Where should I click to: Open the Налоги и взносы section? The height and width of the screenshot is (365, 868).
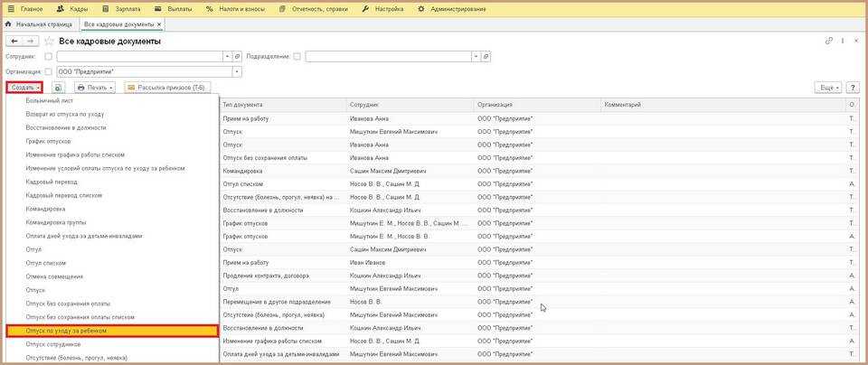(x=235, y=9)
